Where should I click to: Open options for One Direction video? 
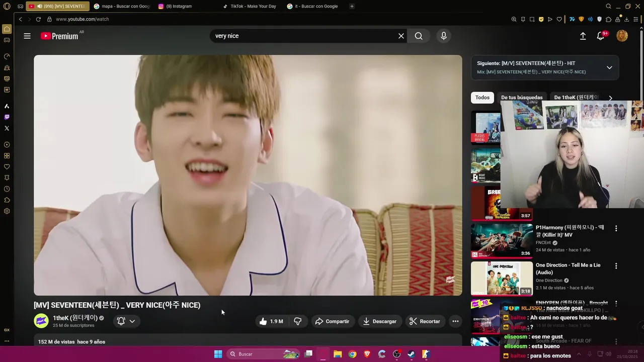(616, 266)
